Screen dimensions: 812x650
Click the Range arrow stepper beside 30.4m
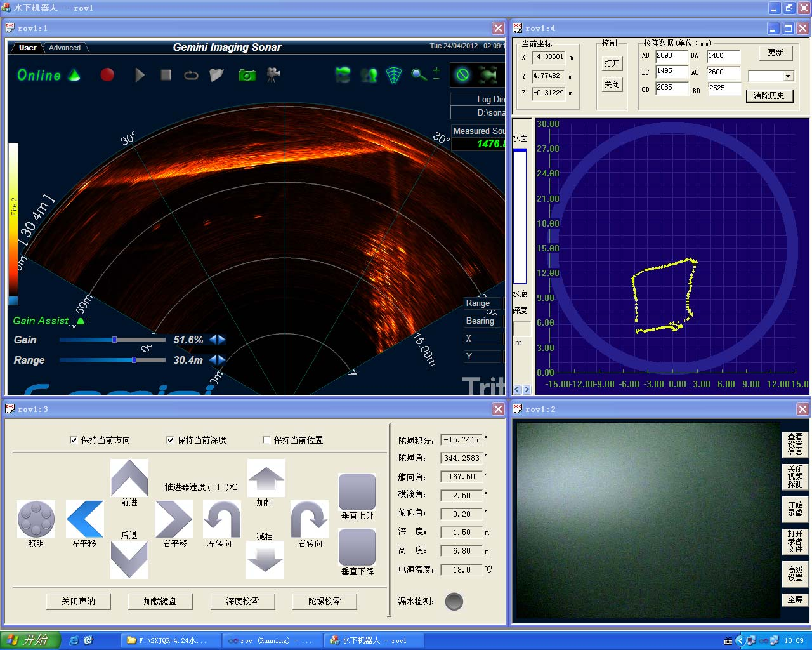pyautogui.click(x=218, y=360)
